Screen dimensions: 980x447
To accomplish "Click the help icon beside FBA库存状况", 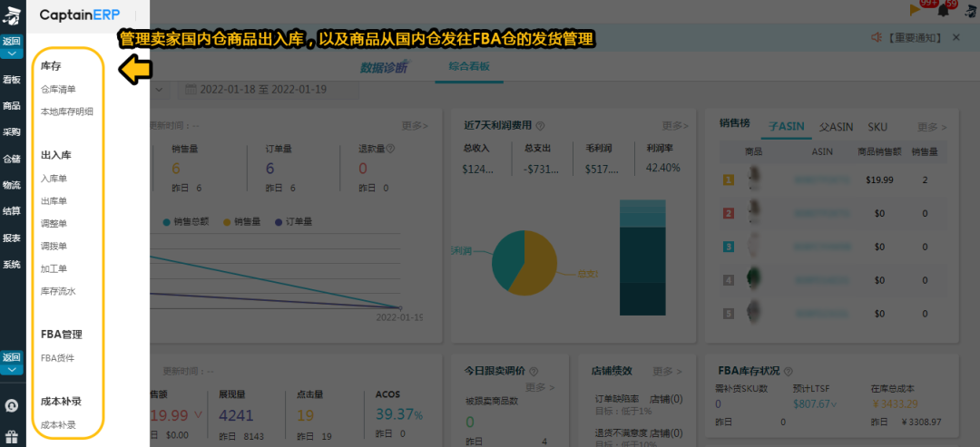I will point(789,371).
